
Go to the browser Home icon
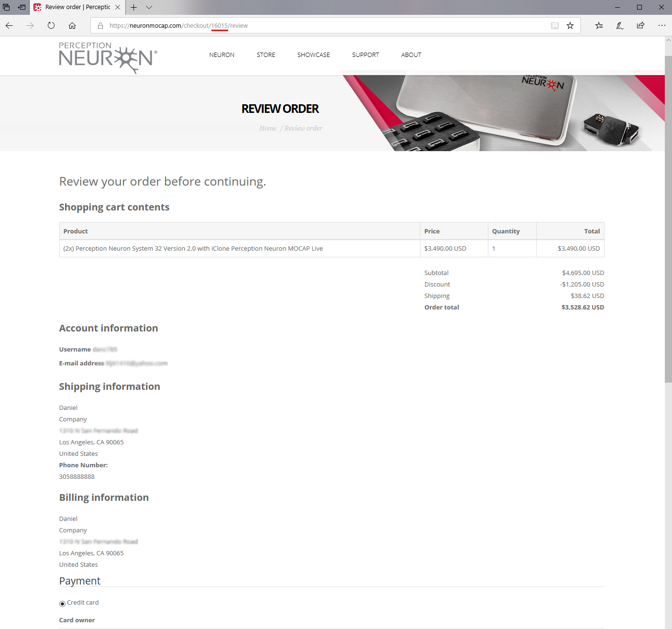[x=72, y=26]
